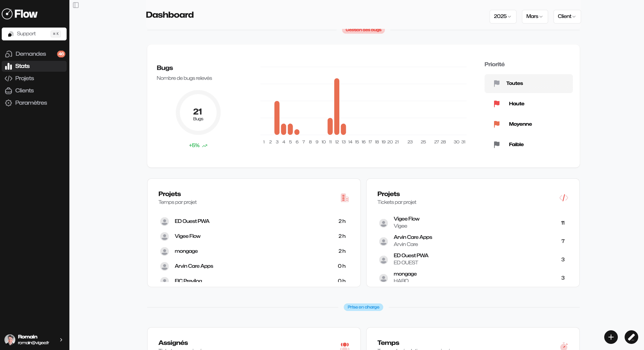
Task: Open Demandes in the sidebar
Action: (x=34, y=54)
